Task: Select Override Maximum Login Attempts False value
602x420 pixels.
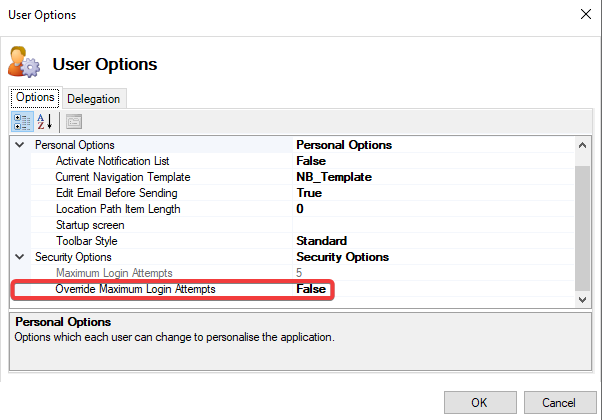Action: (311, 289)
